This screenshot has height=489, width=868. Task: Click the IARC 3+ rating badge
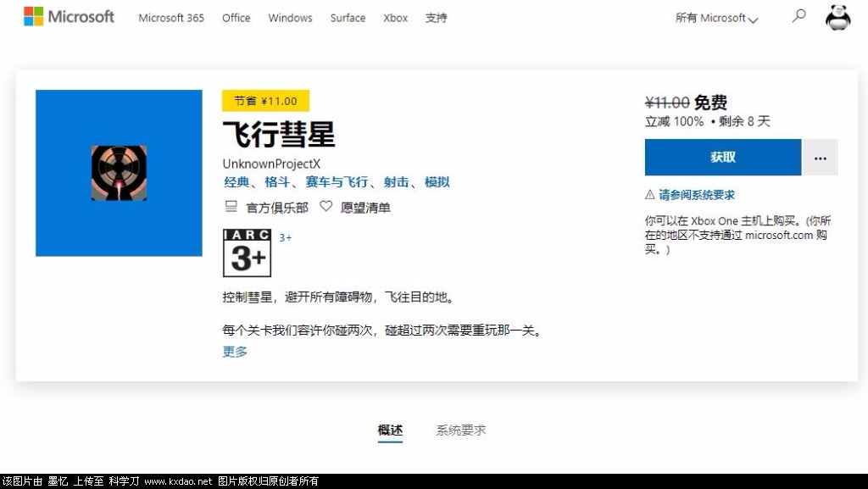[247, 253]
